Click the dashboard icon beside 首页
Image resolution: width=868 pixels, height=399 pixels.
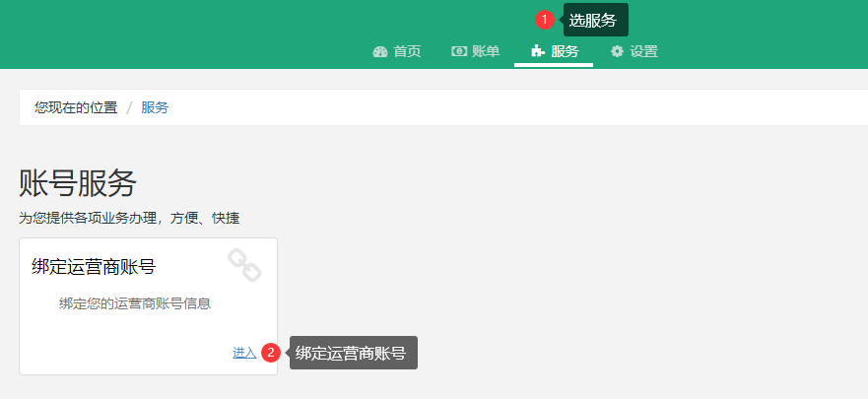tap(379, 52)
